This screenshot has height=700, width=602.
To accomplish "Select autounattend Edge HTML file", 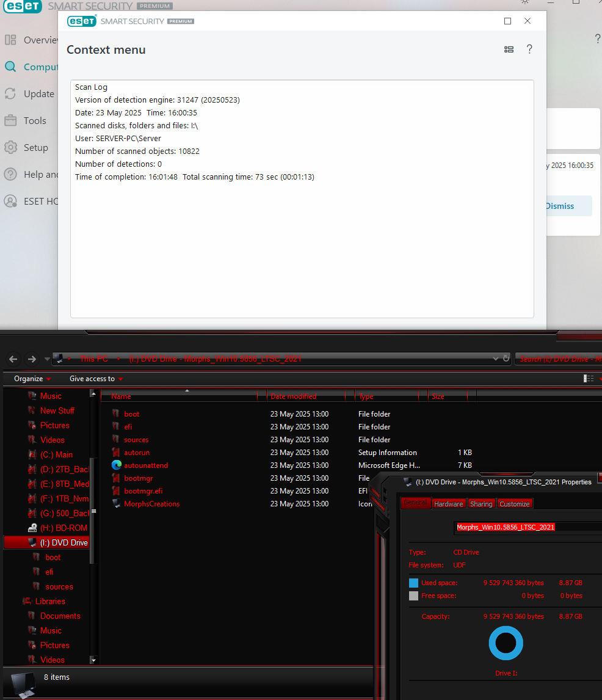I will pyautogui.click(x=146, y=465).
